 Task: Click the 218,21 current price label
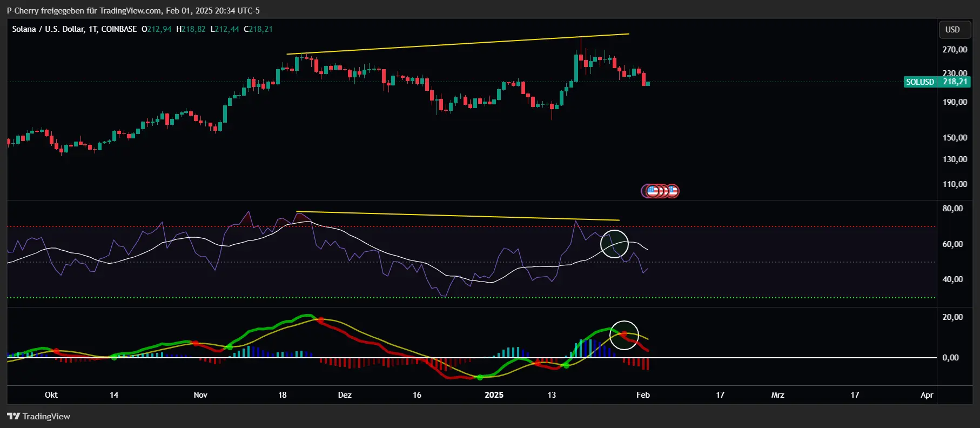(955, 82)
